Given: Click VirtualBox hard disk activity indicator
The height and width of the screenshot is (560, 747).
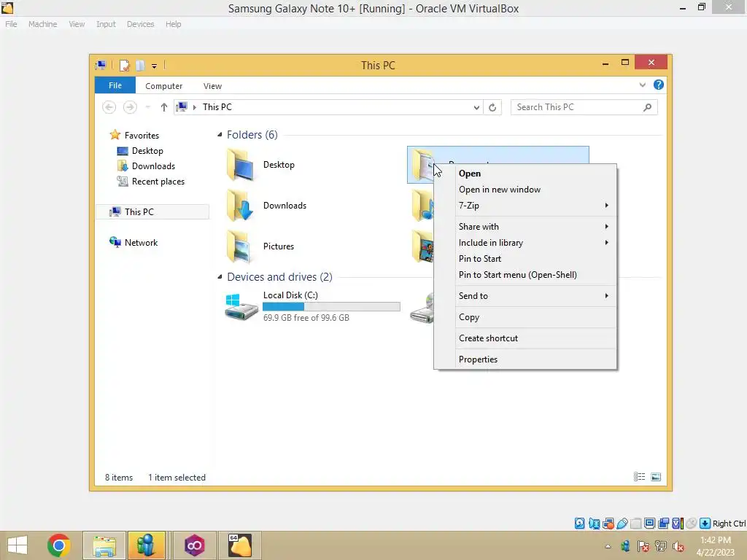Looking at the screenshot, I should 579,524.
